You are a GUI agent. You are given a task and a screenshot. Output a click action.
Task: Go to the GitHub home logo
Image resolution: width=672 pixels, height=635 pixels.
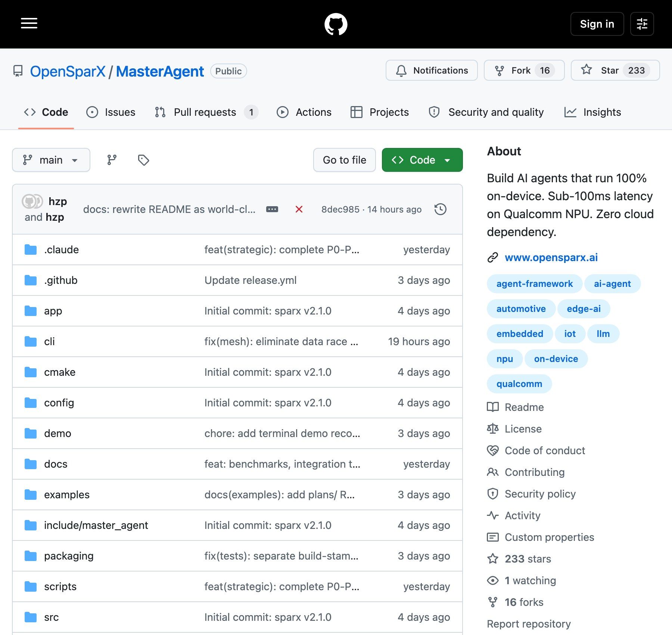(x=336, y=24)
